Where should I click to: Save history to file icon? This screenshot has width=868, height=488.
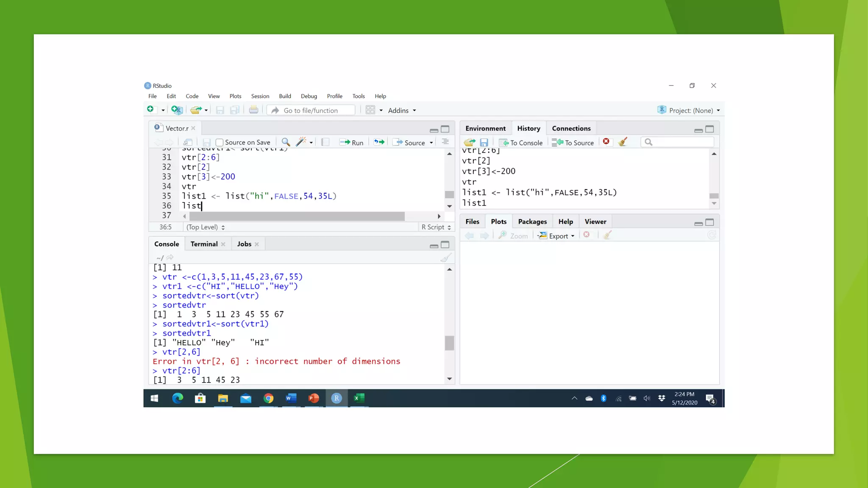pos(484,142)
